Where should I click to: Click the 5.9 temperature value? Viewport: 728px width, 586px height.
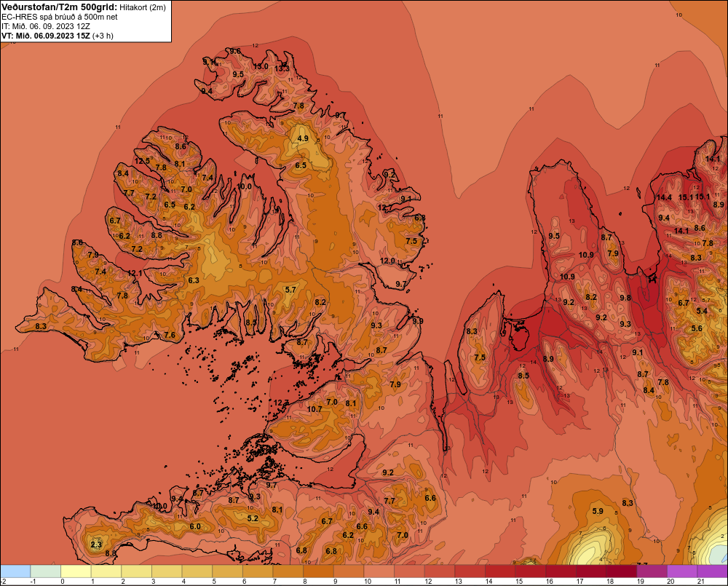[x=598, y=511]
